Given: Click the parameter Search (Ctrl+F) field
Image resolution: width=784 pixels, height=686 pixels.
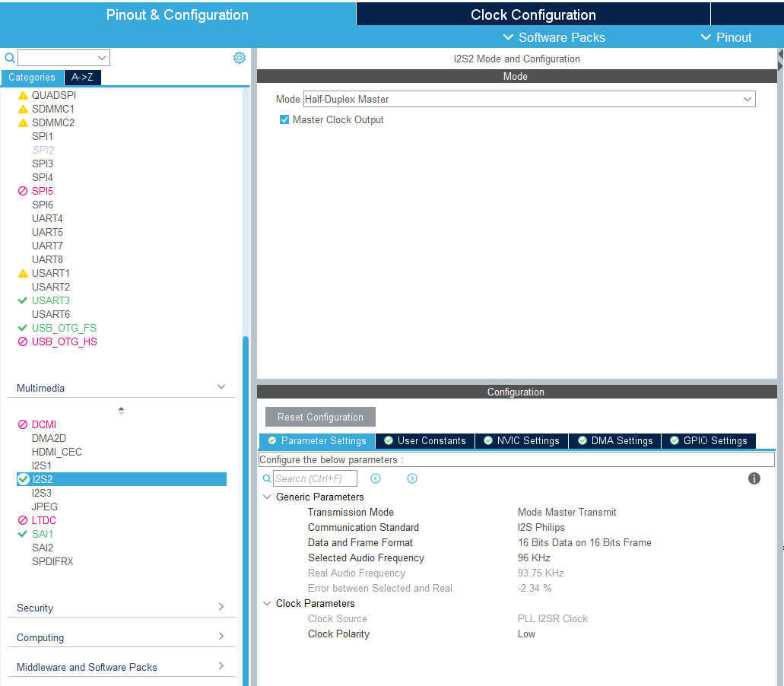Looking at the screenshot, I should pyautogui.click(x=315, y=478).
